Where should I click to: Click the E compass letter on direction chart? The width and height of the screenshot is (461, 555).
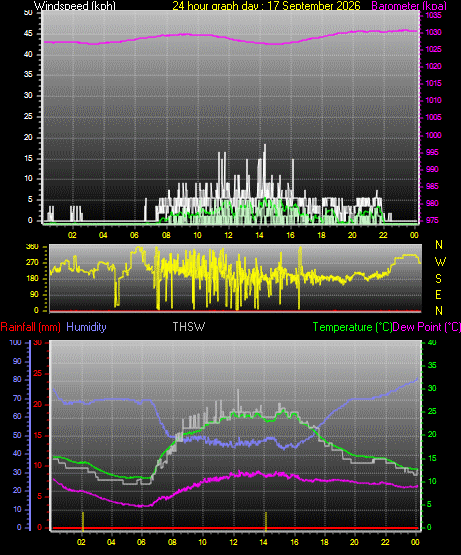(438, 294)
